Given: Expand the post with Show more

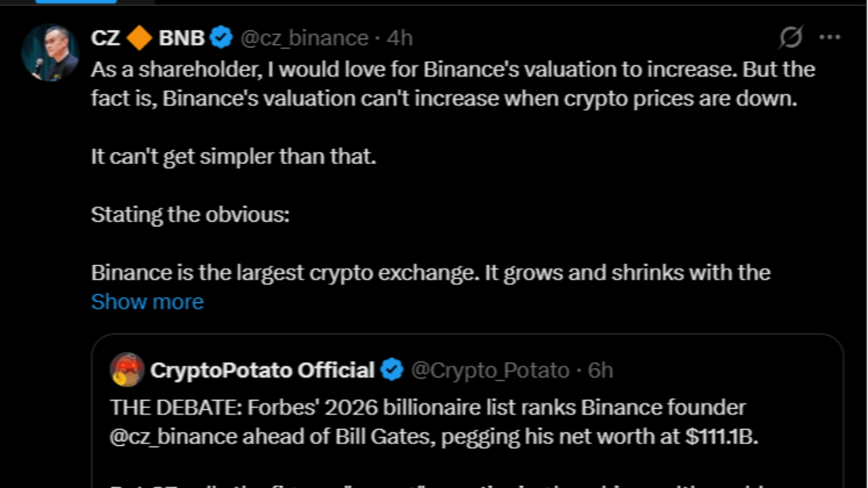Looking at the screenshot, I should (x=147, y=302).
